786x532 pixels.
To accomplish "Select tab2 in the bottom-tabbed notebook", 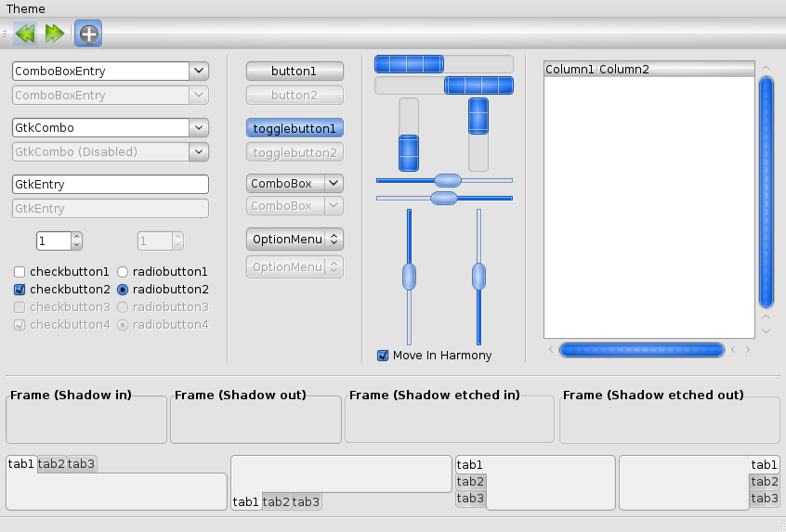I will (276, 501).
